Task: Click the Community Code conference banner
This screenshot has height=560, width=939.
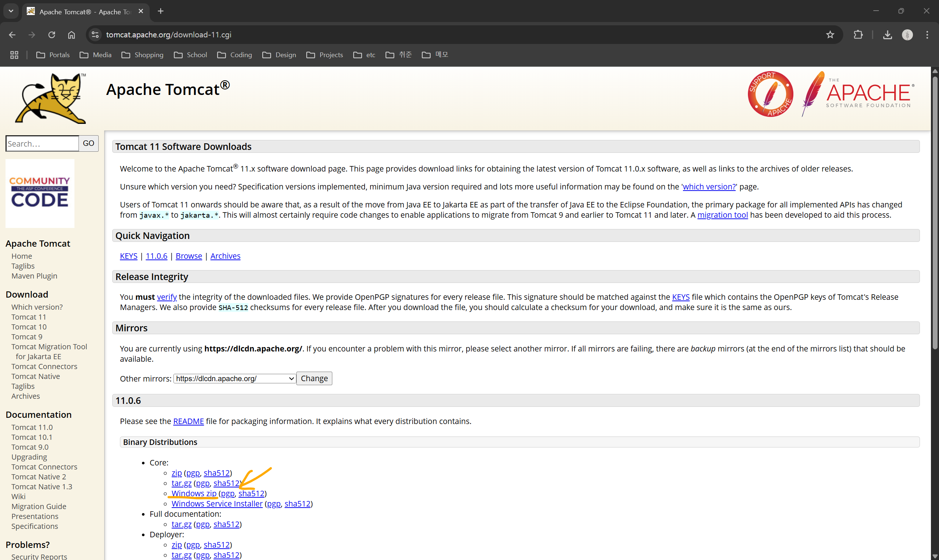Action: (x=40, y=193)
